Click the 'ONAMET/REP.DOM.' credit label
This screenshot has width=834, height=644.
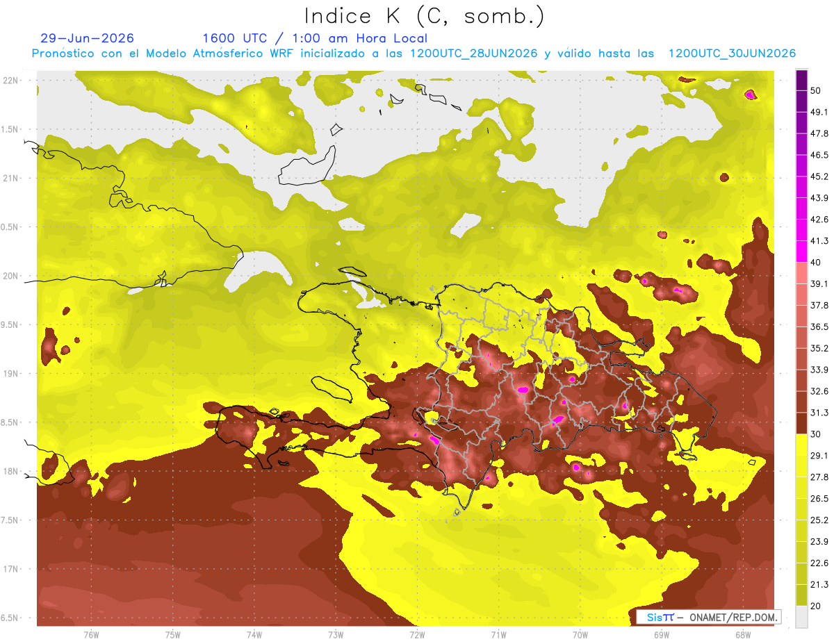pos(735,617)
